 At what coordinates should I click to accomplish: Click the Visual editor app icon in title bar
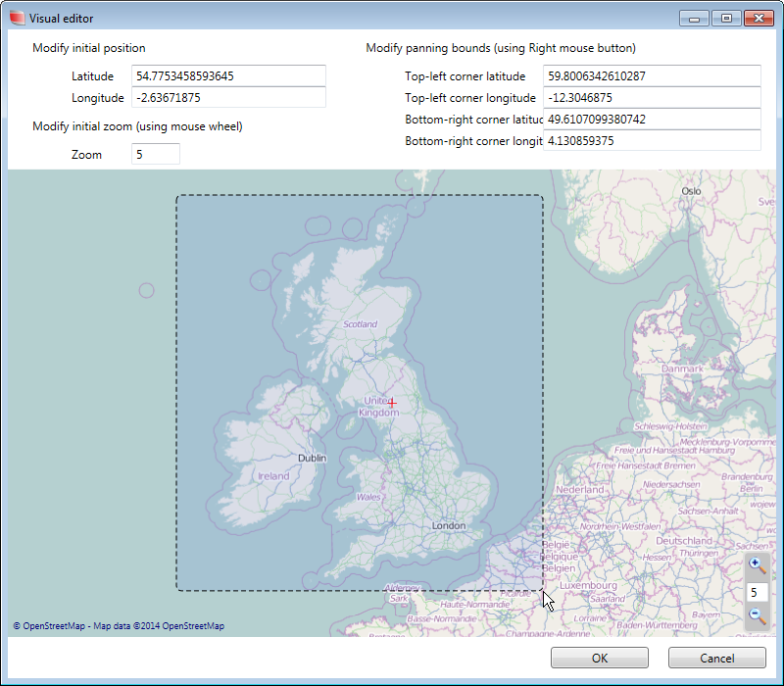pos(17,18)
